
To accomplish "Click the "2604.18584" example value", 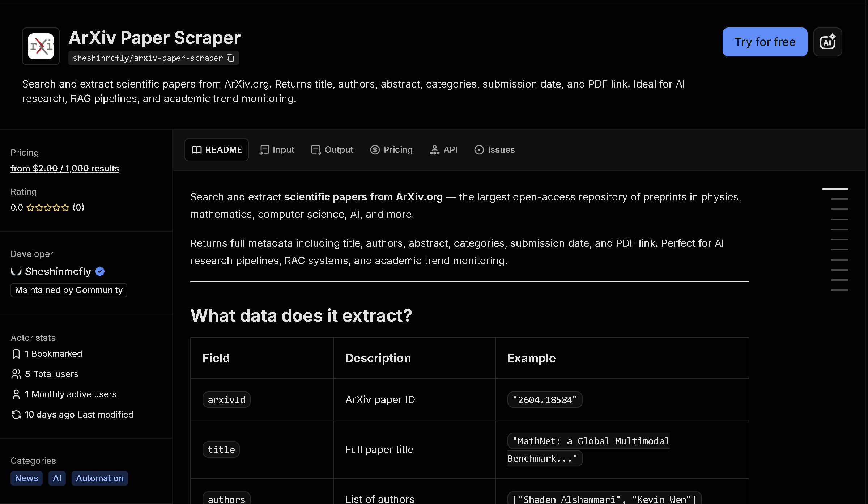I will click(545, 400).
